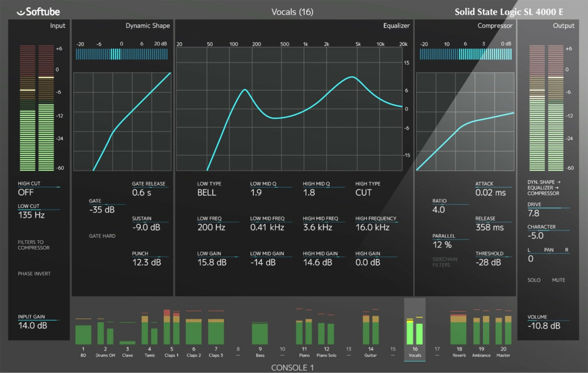Mute the Vocals channel
Viewport: 588px width, 373px height.
(559, 280)
